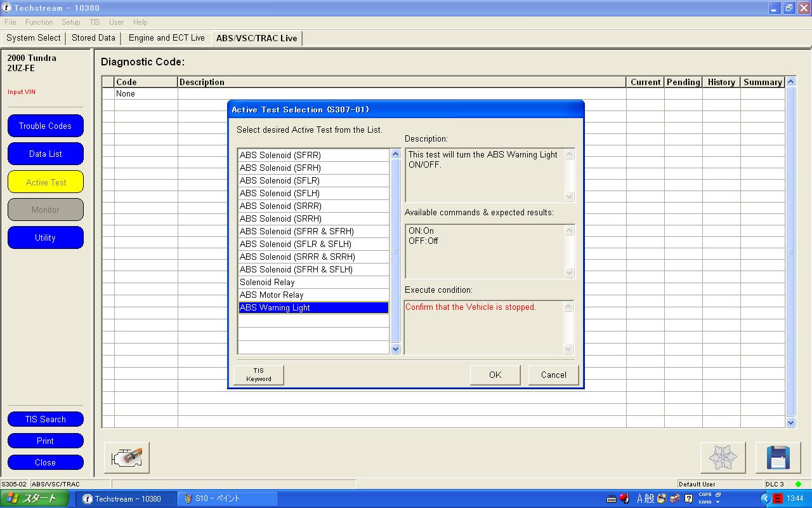Select ABS Solenoid (SRRR) test
The image size is (812, 508).
tap(313, 206)
